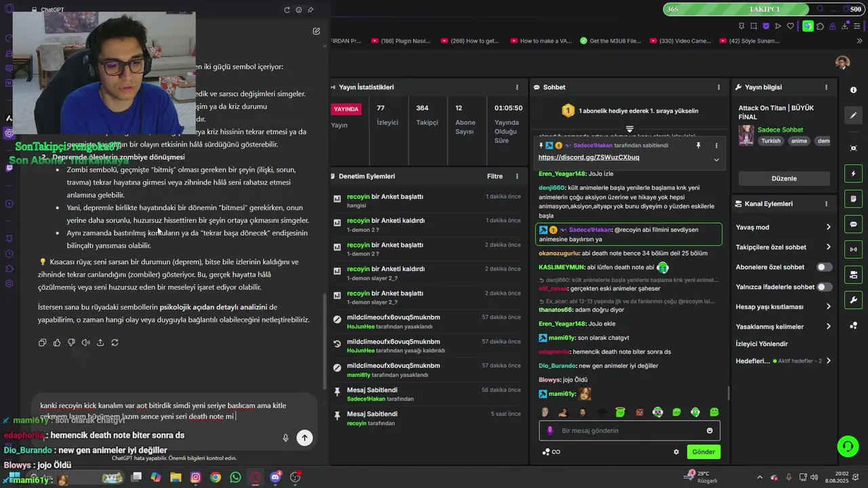This screenshot has height=488, width=868.
Task: Open the discord.gg invite link
Action: point(589,157)
